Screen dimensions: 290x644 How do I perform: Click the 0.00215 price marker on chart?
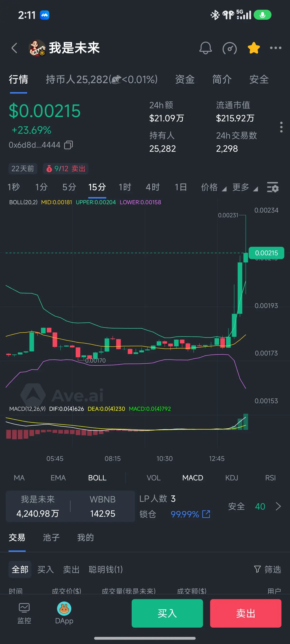pos(266,253)
